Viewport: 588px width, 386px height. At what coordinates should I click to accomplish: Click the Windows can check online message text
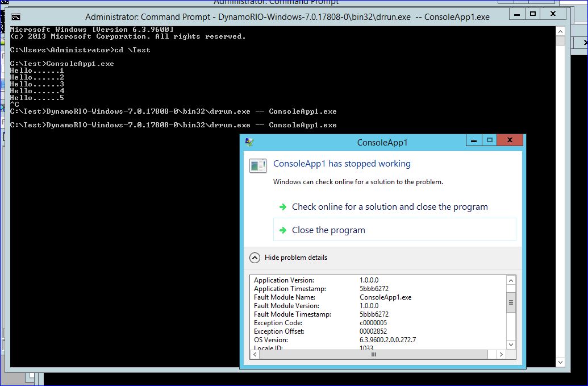(x=358, y=182)
